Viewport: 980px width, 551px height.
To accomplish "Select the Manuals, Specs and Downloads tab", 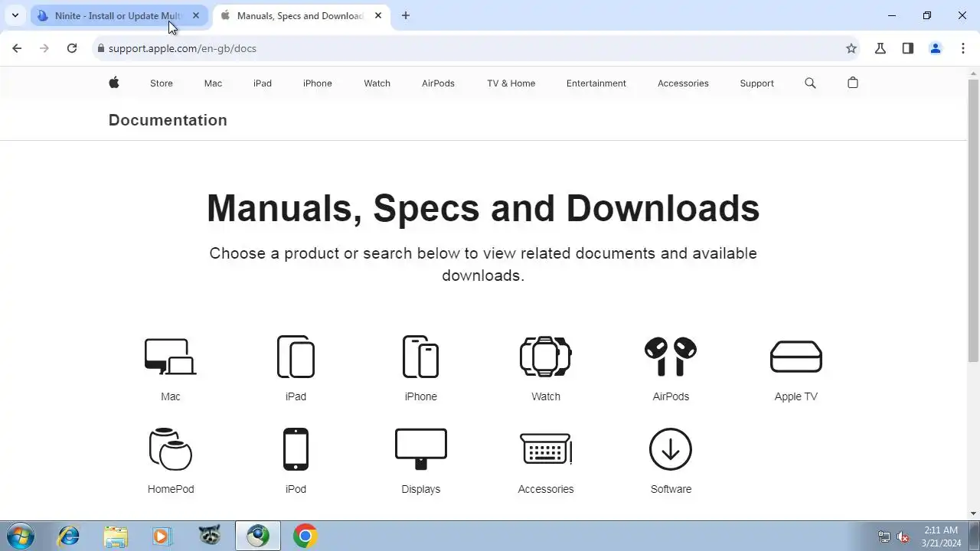I will tap(301, 15).
